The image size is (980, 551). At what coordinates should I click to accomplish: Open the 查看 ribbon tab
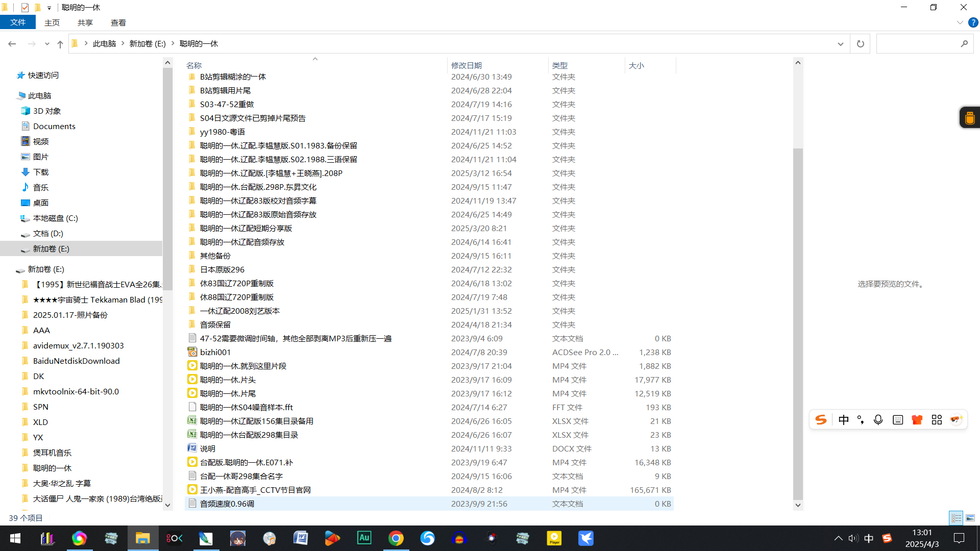118,22
